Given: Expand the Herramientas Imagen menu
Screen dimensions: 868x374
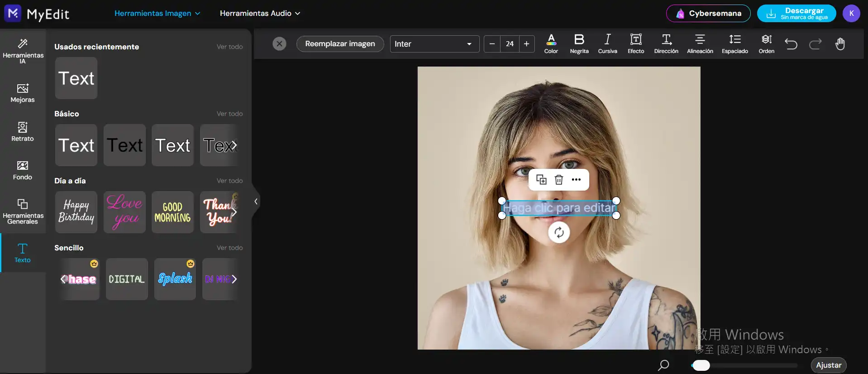Looking at the screenshot, I should click(157, 14).
